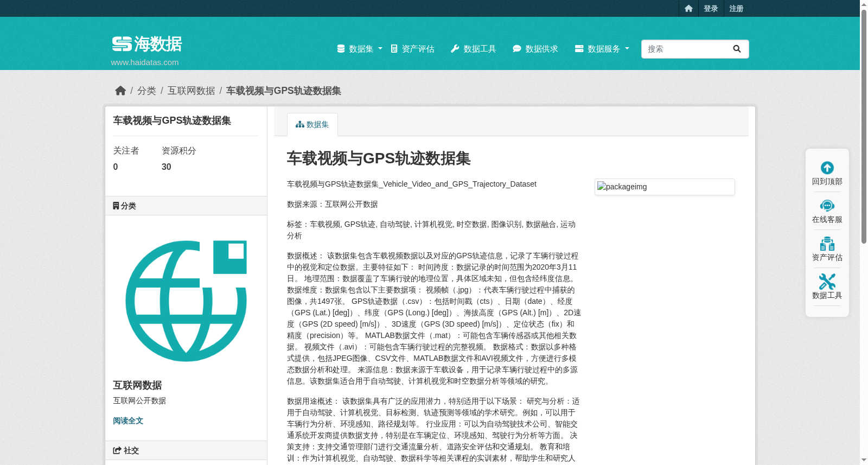Click the scrollbar down arrow
The image size is (868, 465).
(864, 460)
